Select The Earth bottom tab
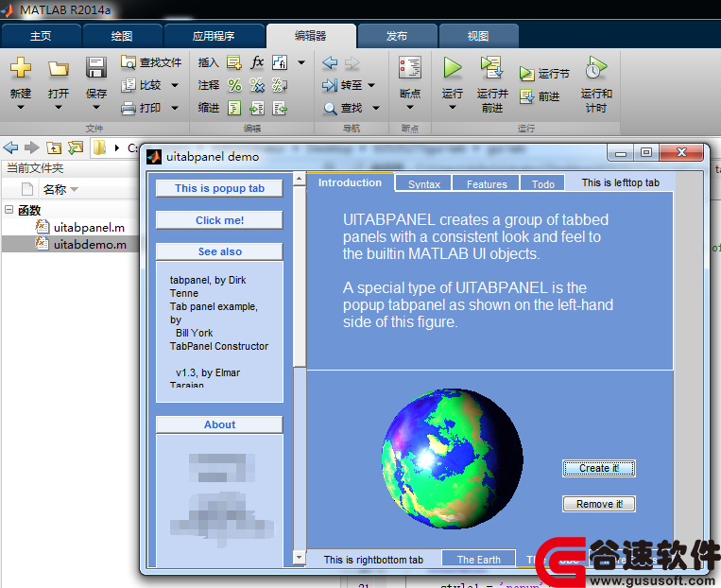The height and width of the screenshot is (588, 721). (479, 559)
